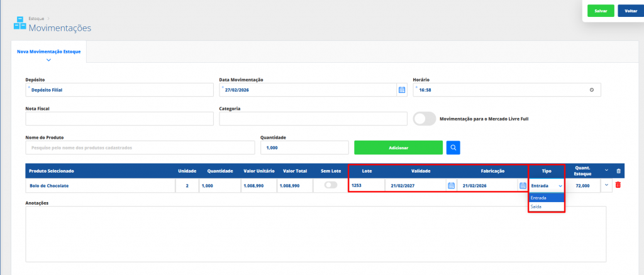Expand the table header chevron

coord(606,170)
